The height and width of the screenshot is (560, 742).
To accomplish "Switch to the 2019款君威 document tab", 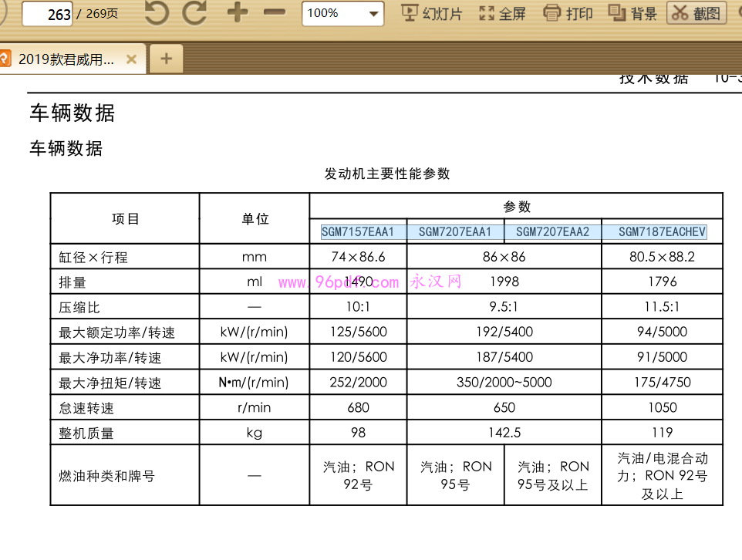I will tap(66, 59).
